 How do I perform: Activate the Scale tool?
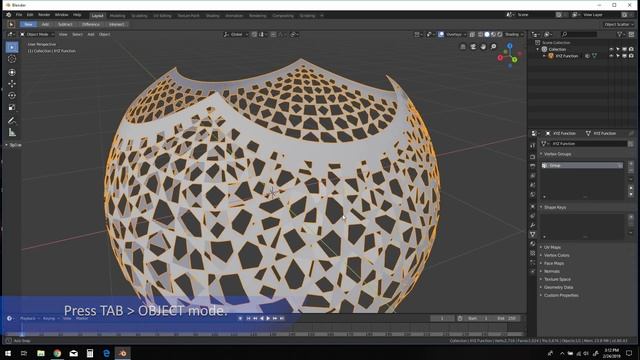[x=12, y=107]
